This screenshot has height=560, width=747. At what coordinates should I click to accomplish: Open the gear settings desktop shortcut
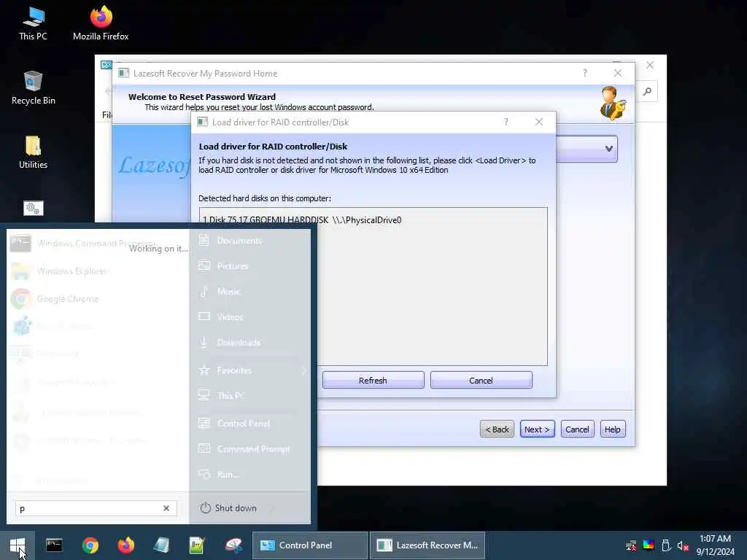tap(33, 208)
